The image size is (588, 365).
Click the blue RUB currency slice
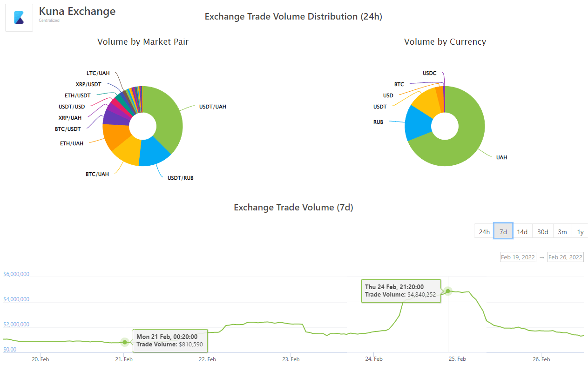(418, 123)
